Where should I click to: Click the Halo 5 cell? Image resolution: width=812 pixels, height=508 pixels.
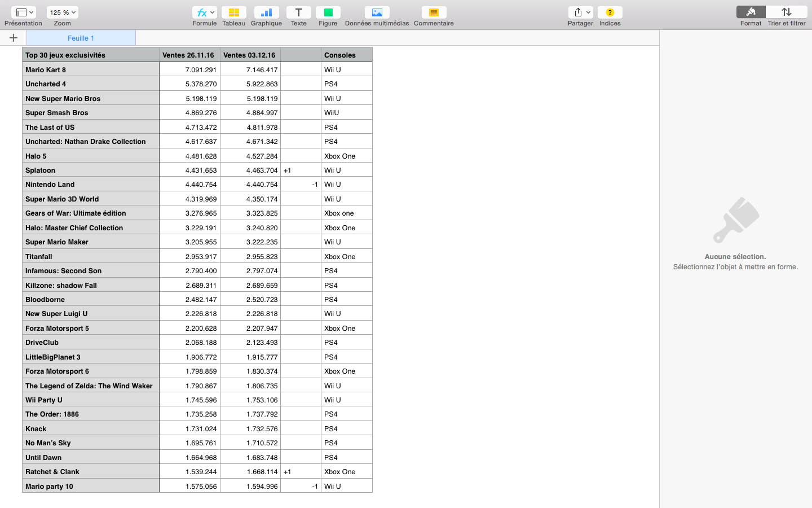point(91,156)
